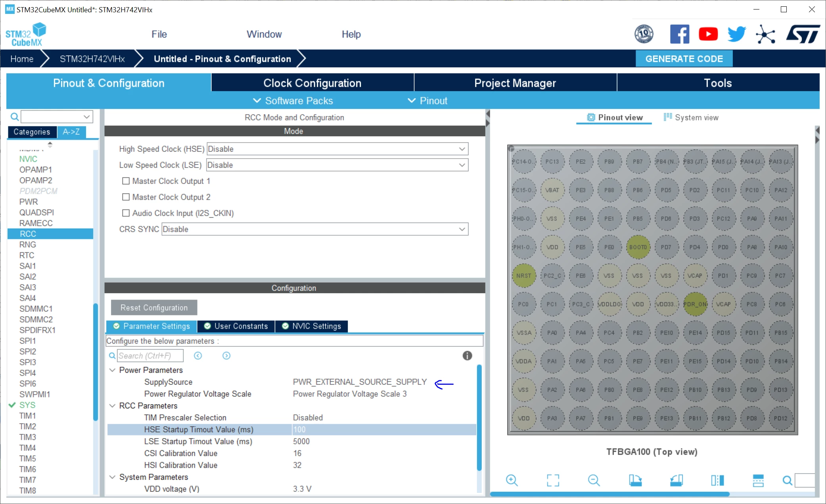Click the HSE Startup Timout value field
826x504 pixels.
click(x=384, y=430)
